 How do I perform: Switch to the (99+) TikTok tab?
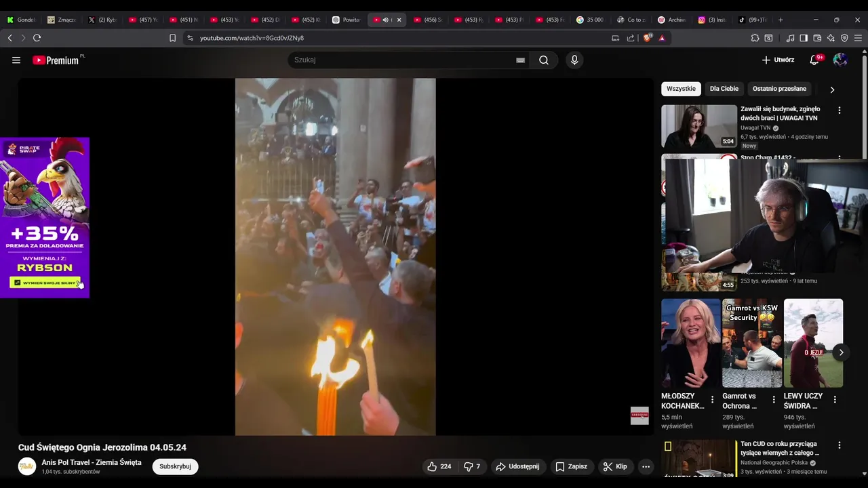pos(753,20)
